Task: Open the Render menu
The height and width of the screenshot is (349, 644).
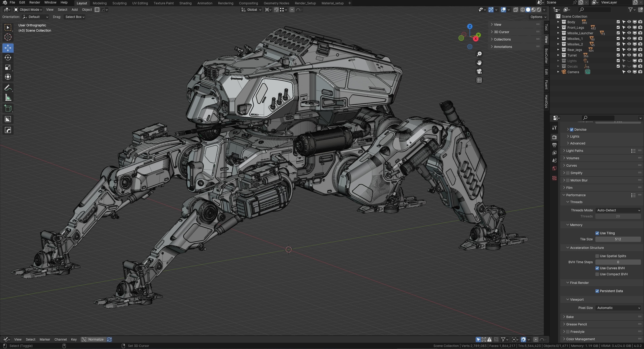Action: [x=34, y=3]
